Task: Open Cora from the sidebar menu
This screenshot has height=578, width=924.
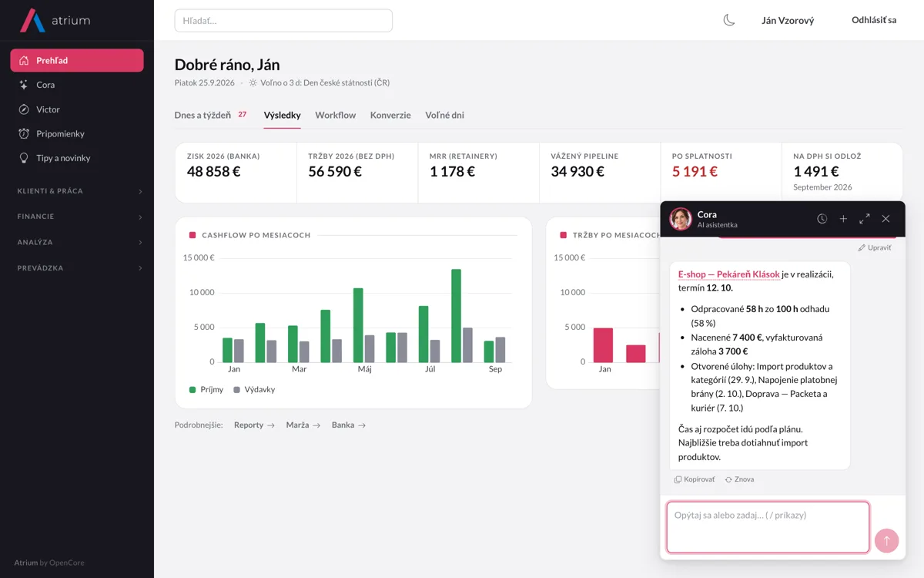Action: tap(77, 85)
